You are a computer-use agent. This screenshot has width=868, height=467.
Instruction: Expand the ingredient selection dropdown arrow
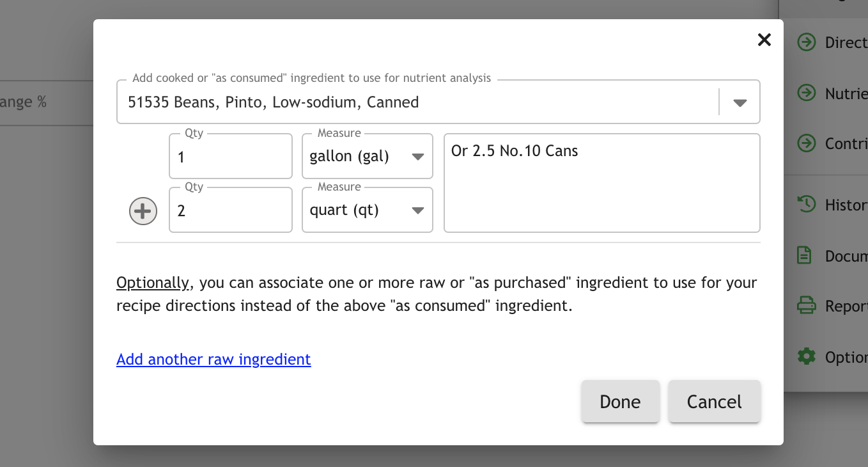point(740,102)
